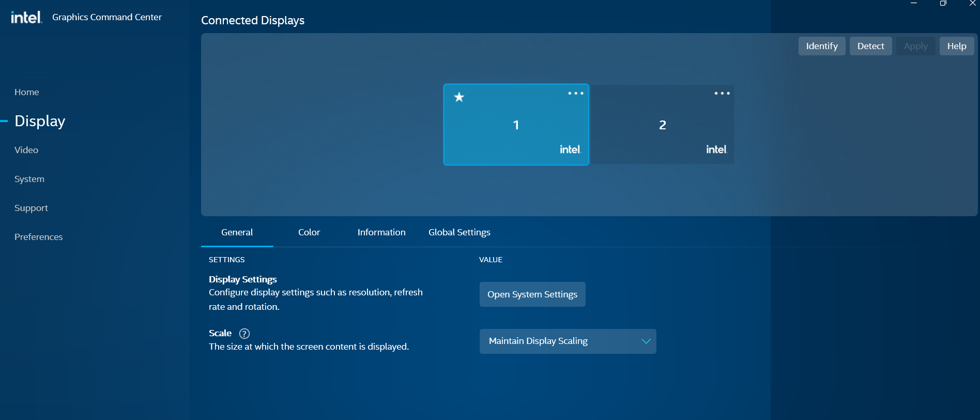Click the Display Settings label
Viewport: 980px width, 420px height.
(243, 279)
